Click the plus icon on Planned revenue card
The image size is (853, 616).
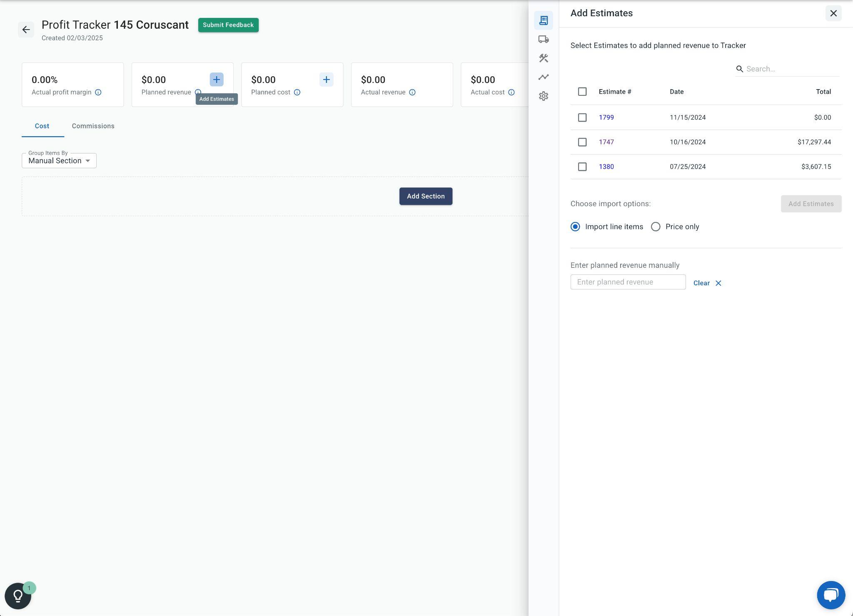pos(216,80)
